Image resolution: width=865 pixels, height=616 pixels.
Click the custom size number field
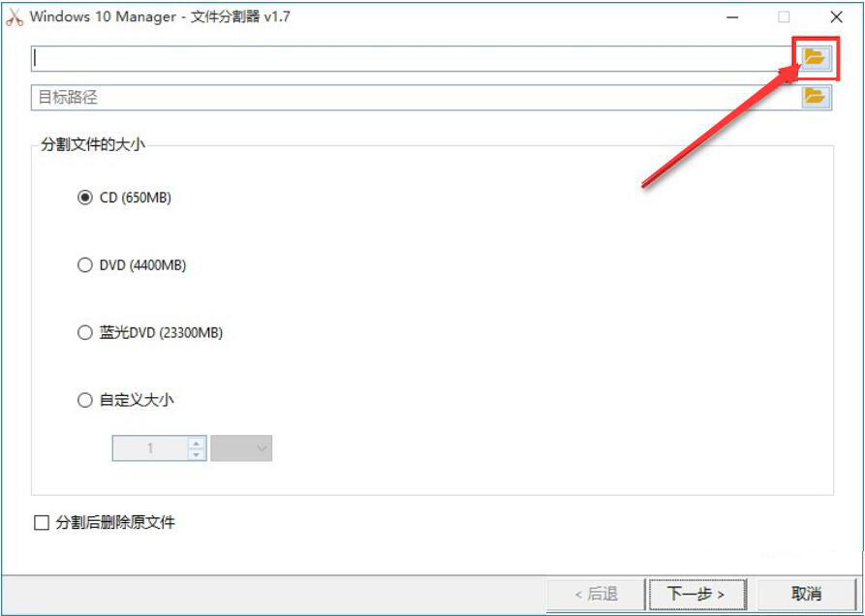click(x=150, y=448)
